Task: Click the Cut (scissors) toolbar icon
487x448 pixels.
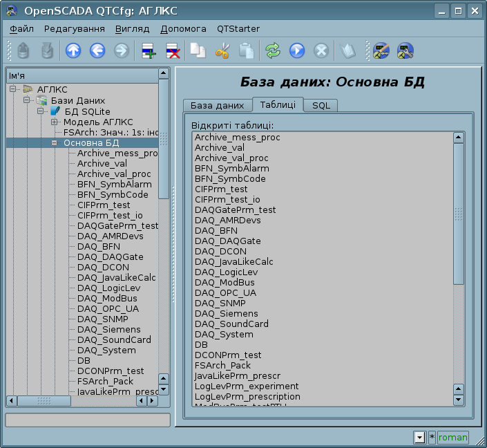Action: (222, 50)
